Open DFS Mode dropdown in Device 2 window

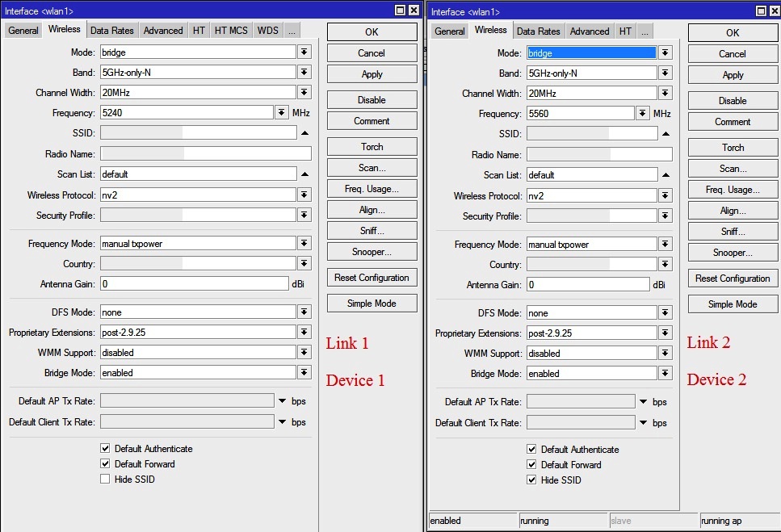(x=665, y=312)
